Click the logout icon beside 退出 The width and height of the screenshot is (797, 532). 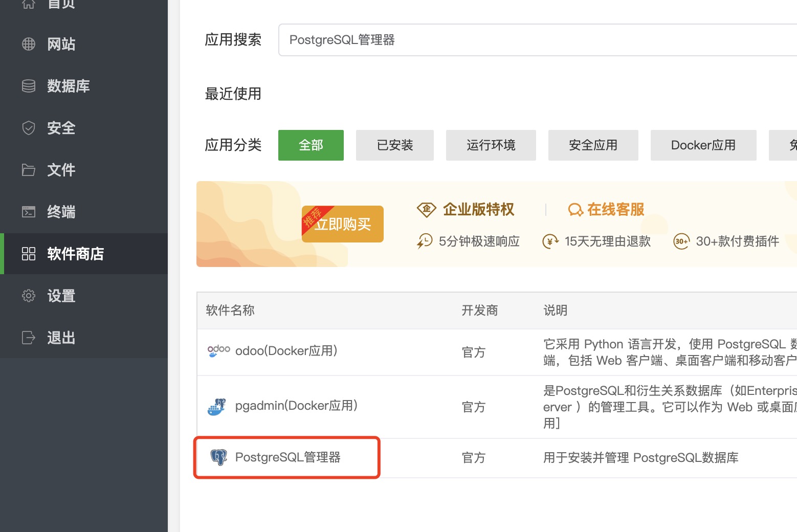pyautogui.click(x=29, y=338)
